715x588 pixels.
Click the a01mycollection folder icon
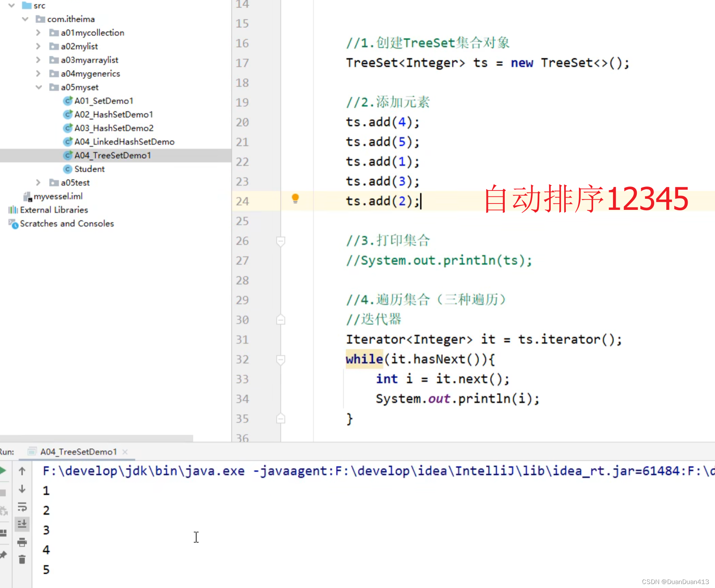tap(54, 33)
